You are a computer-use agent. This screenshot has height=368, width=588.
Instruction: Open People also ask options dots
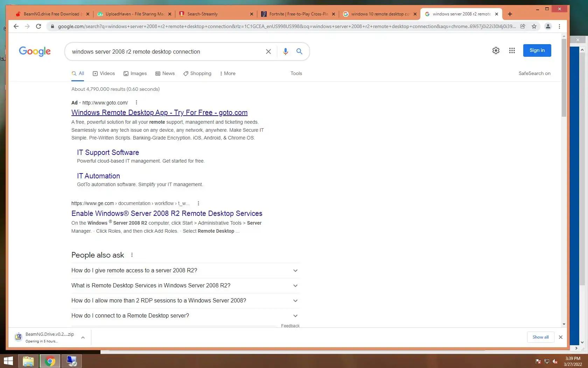pos(132,255)
